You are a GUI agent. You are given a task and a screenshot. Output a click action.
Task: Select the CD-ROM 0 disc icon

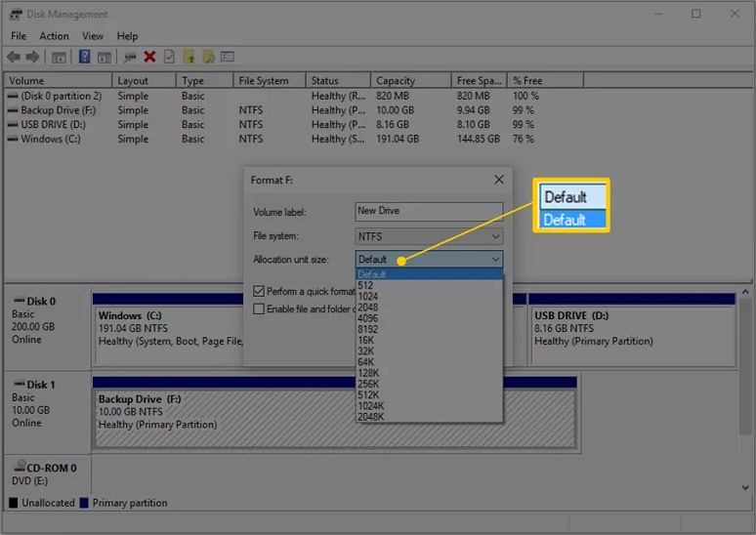(20, 466)
